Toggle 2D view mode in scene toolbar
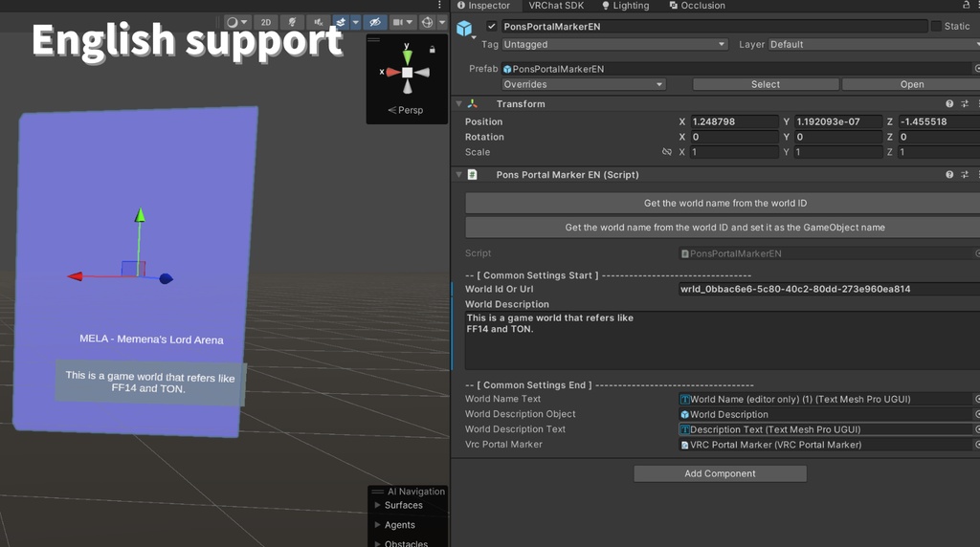This screenshot has height=547, width=980. pos(266,22)
